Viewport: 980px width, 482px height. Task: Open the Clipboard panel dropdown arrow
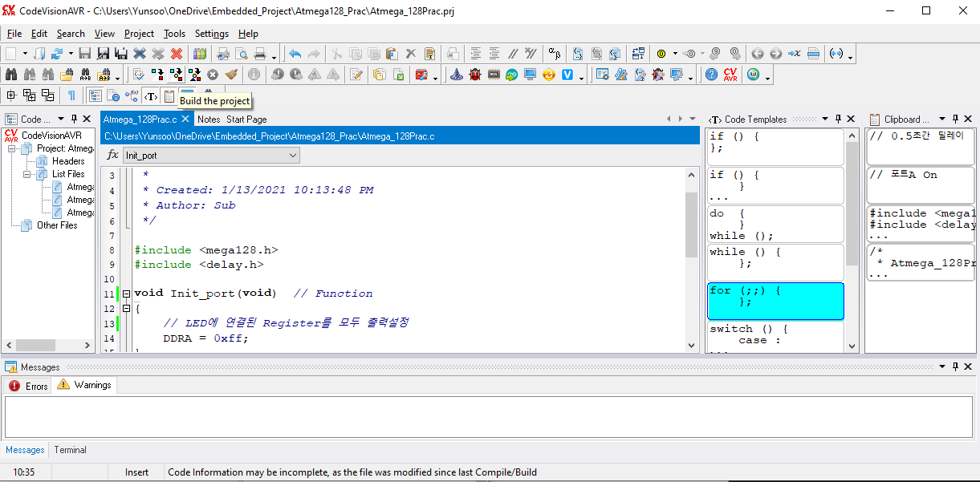point(943,119)
